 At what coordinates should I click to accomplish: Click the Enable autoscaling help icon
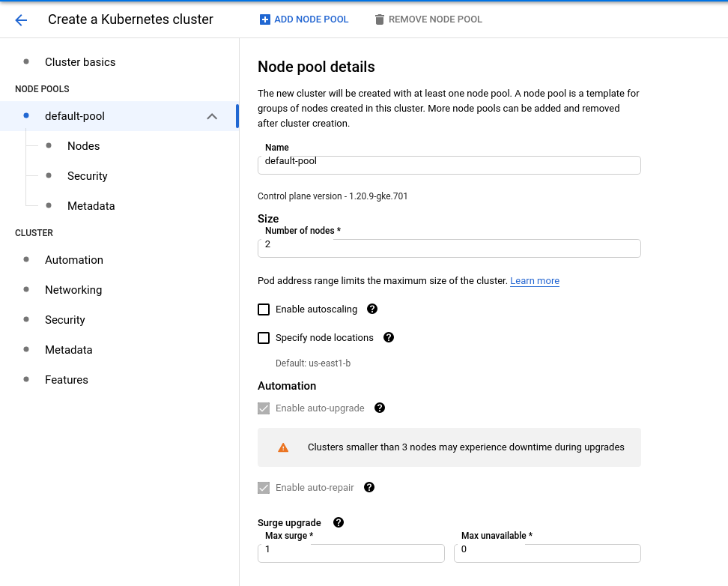[x=372, y=309]
